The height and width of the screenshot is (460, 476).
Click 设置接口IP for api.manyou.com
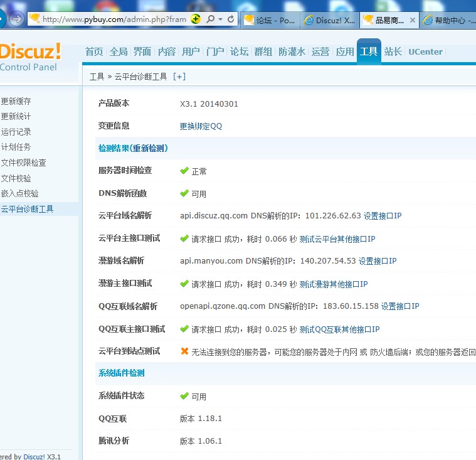[378, 260]
